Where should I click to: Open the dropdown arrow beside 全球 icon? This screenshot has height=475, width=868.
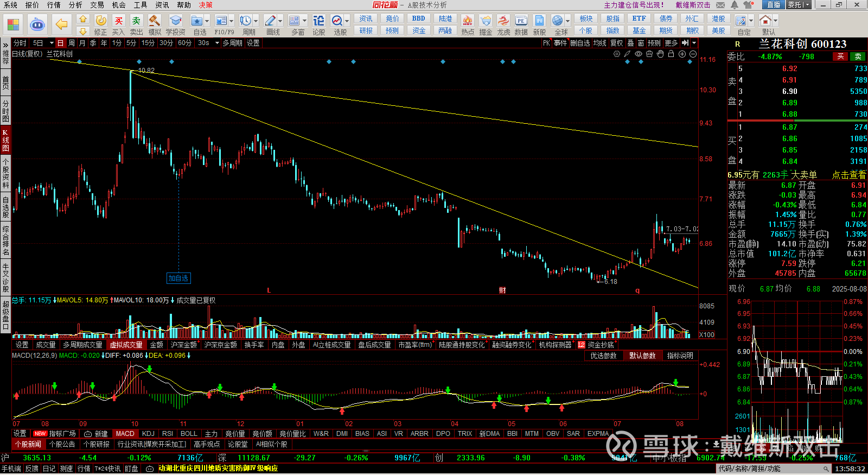[x=567, y=21]
